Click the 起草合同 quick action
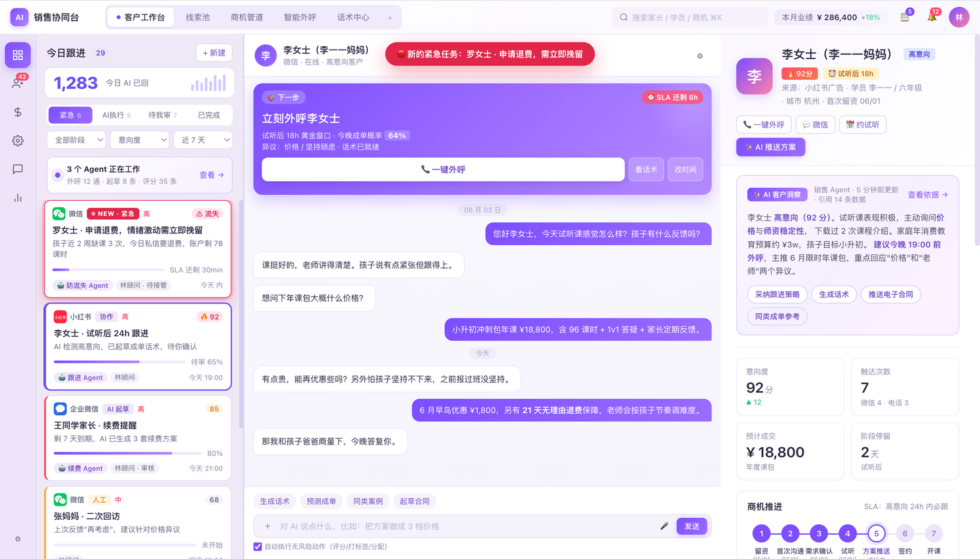Viewport: 980px width, 559px height. click(415, 501)
